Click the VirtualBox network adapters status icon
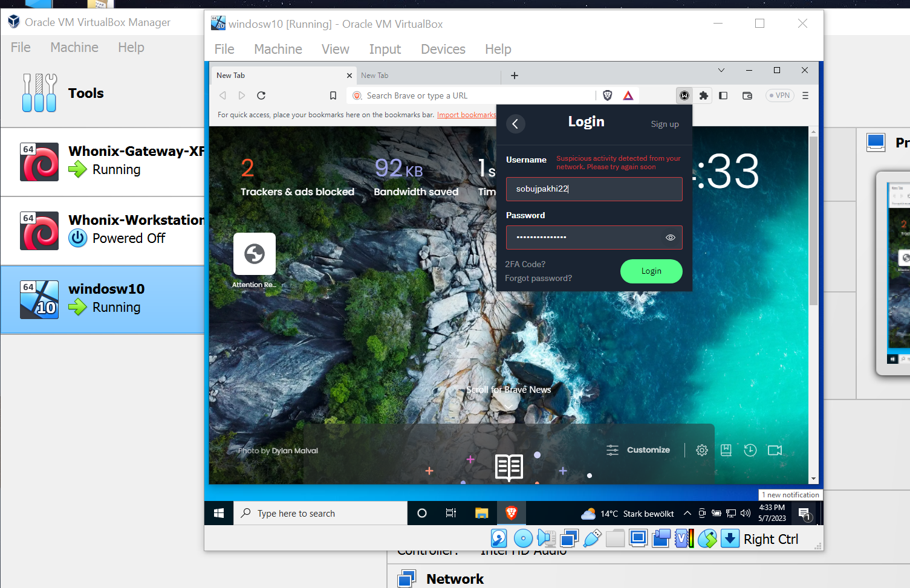The width and height of the screenshot is (910, 588). tap(569, 538)
